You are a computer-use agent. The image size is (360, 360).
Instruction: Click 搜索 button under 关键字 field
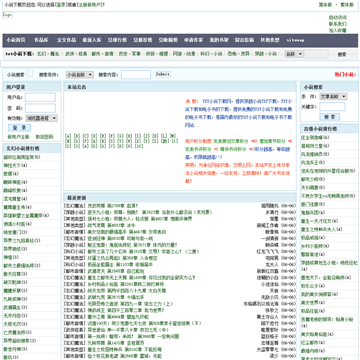[330, 117]
